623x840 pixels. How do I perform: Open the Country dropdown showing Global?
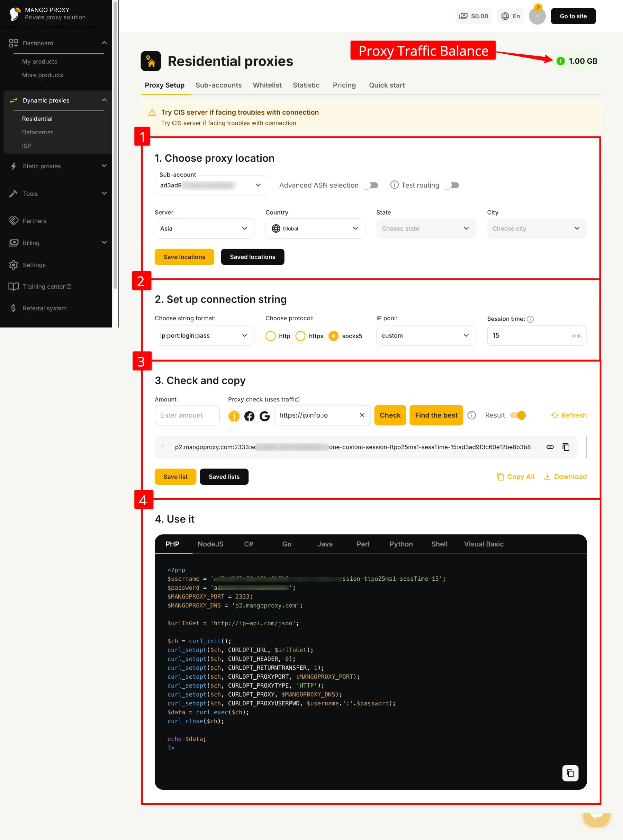(315, 229)
